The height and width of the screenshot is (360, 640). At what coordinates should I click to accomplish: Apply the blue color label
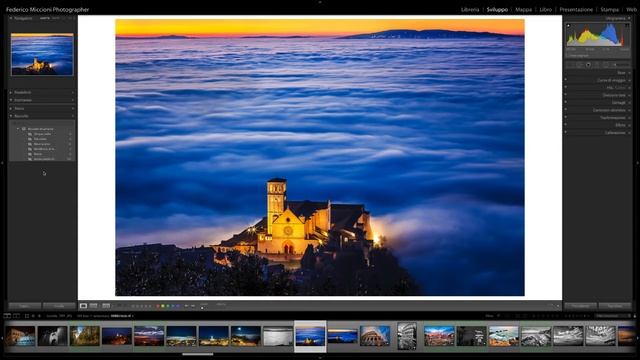(173, 306)
